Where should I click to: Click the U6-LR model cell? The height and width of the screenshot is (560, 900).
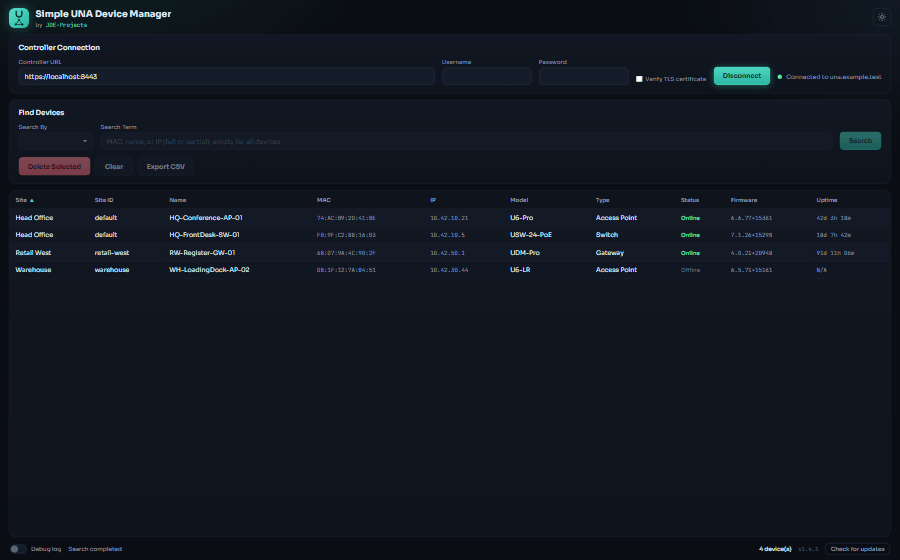point(520,270)
